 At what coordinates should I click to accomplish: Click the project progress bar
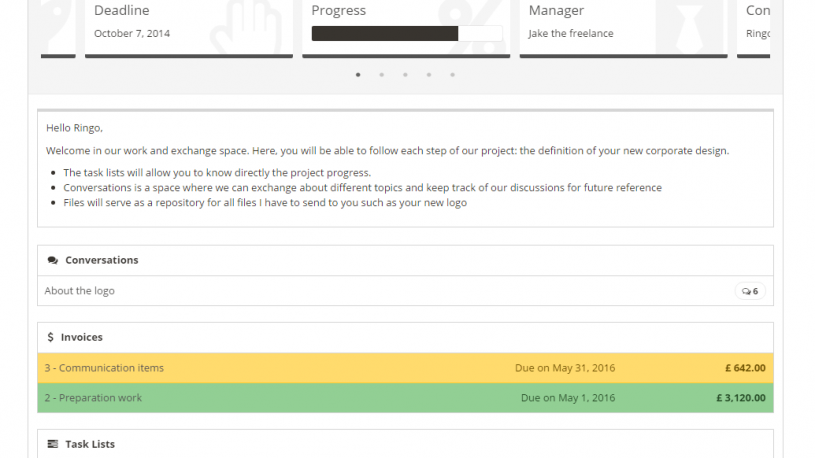pyautogui.click(x=406, y=34)
